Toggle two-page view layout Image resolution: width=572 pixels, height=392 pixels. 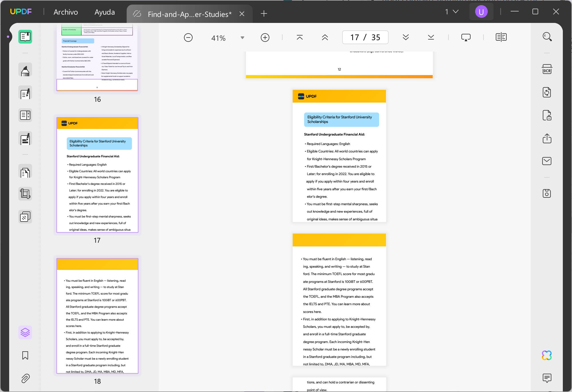[501, 37]
